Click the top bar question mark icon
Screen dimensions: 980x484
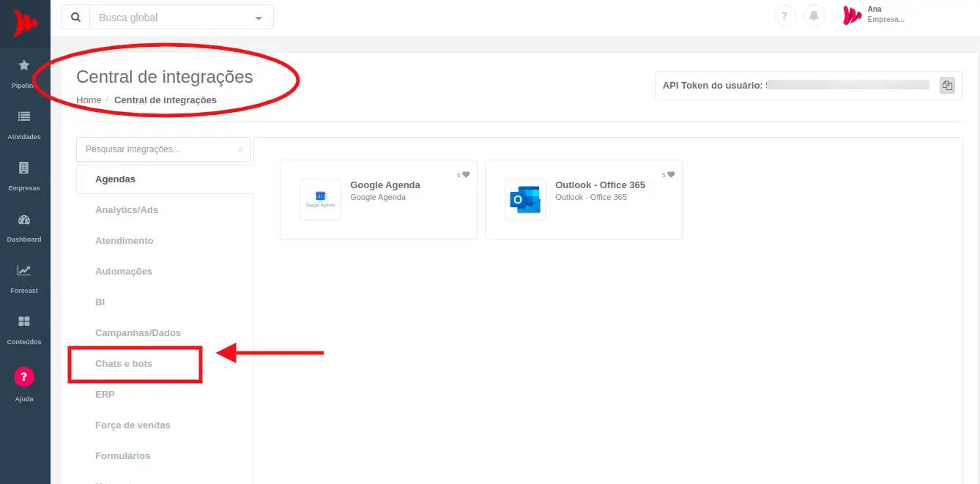click(x=784, y=16)
